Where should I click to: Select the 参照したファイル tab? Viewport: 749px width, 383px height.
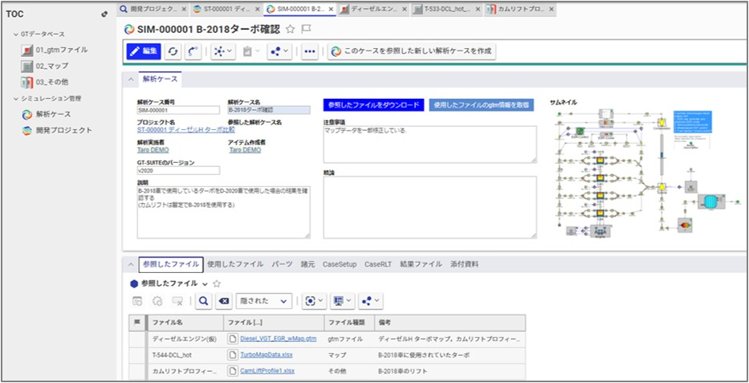(171, 264)
